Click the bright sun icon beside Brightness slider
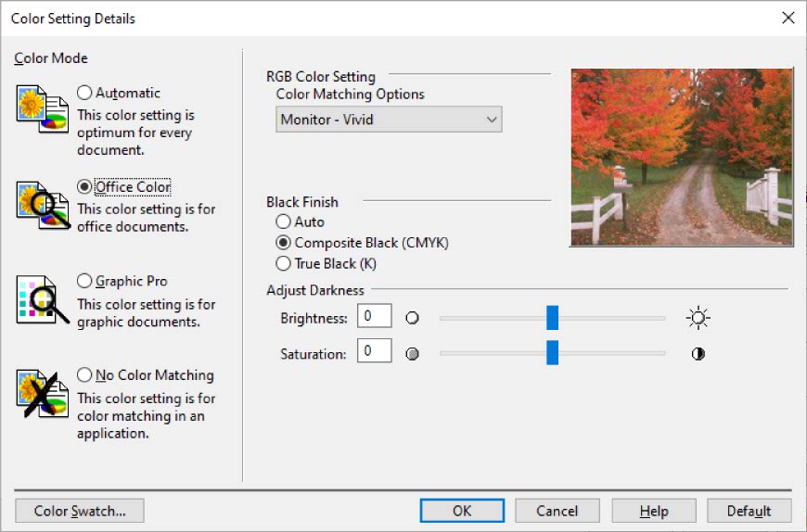The height and width of the screenshot is (532, 807). [x=698, y=318]
